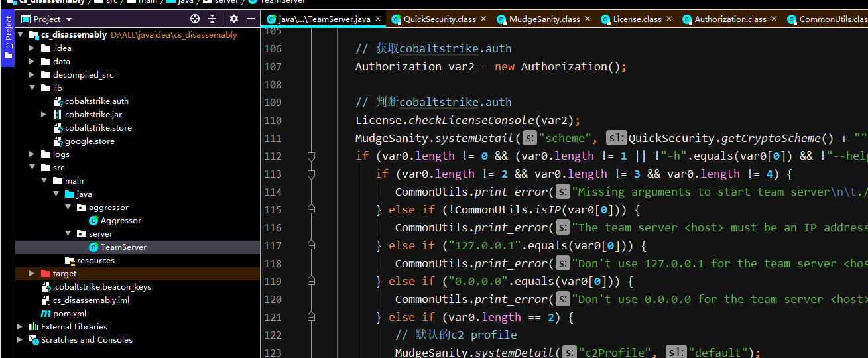
Task: Expand the cobaltstrike.jar archive node
Action: click(44, 115)
